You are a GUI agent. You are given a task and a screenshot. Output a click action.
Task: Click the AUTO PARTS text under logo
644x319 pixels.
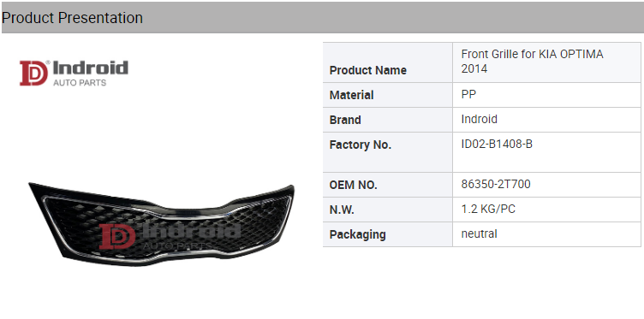pyautogui.click(x=80, y=83)
